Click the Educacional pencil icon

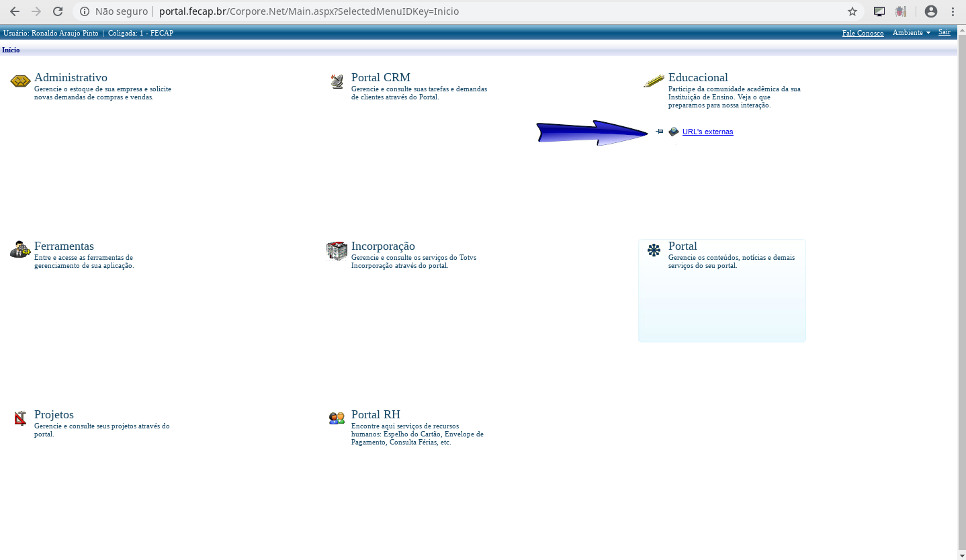point(654,81)
